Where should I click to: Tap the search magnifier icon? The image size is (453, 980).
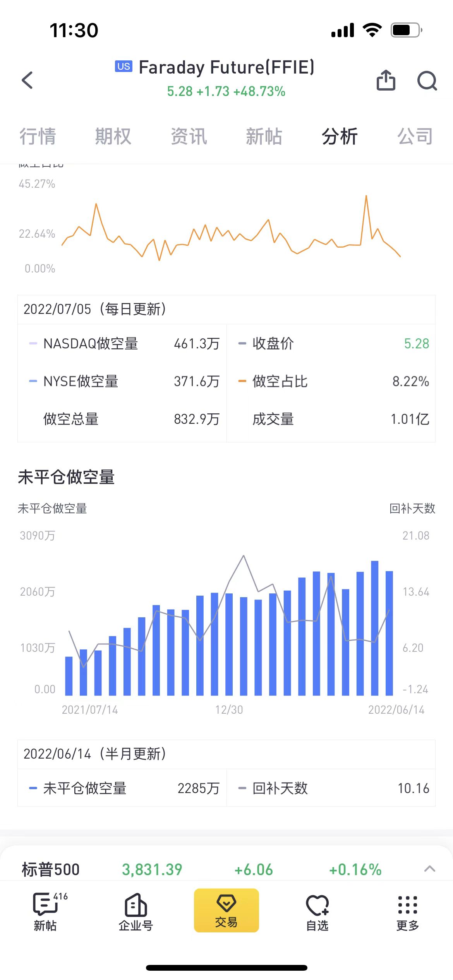click(427, 81)
